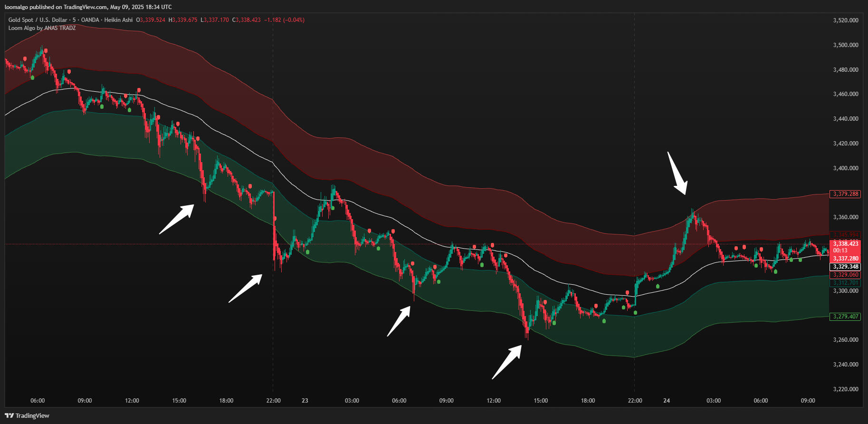The width and height of the screenshot is (868, 424).
Task: Click the 3,520.000 level on the price axis
Action: tap(846, 20)
